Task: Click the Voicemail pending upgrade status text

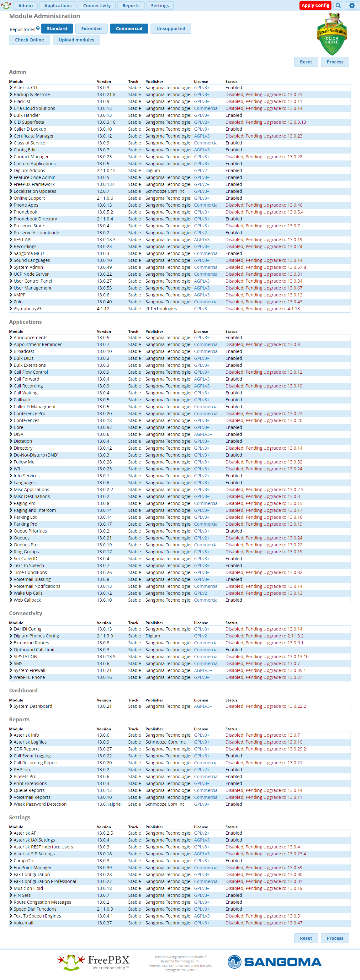Action: (x=264, y=923)
